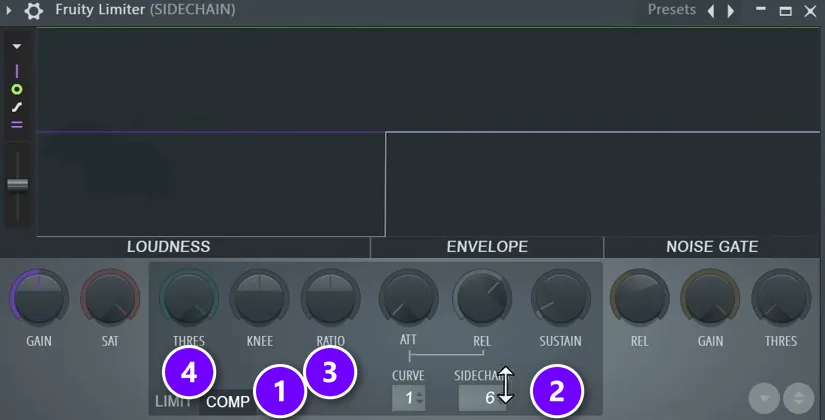Open the Presets menu

pyautogui.click(x=671, y=9)
